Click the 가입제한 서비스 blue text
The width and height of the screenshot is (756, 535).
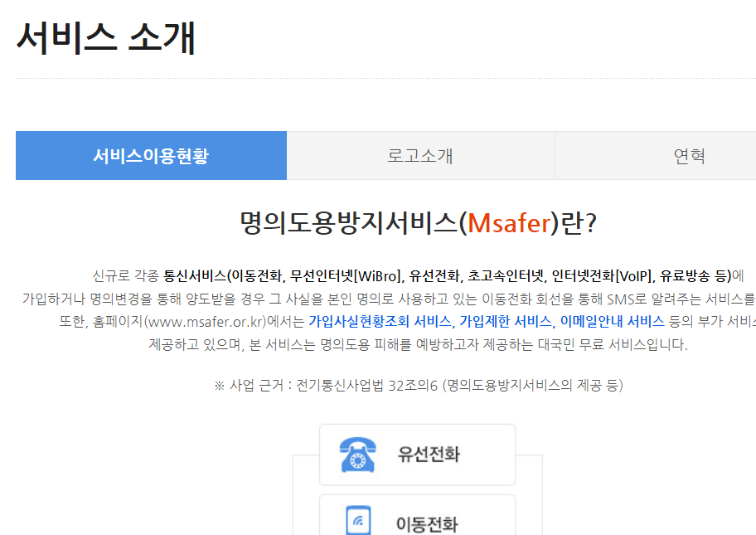click(x=506, y=321)
